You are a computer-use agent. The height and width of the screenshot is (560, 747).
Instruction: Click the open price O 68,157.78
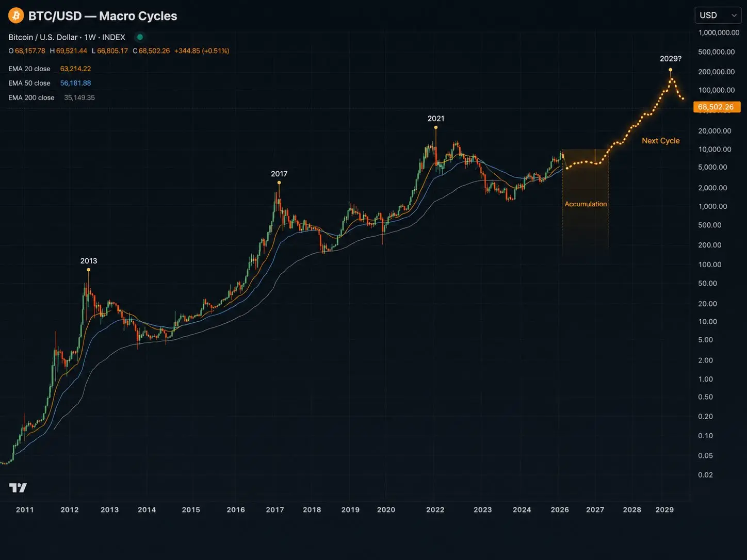coord(27,51)
